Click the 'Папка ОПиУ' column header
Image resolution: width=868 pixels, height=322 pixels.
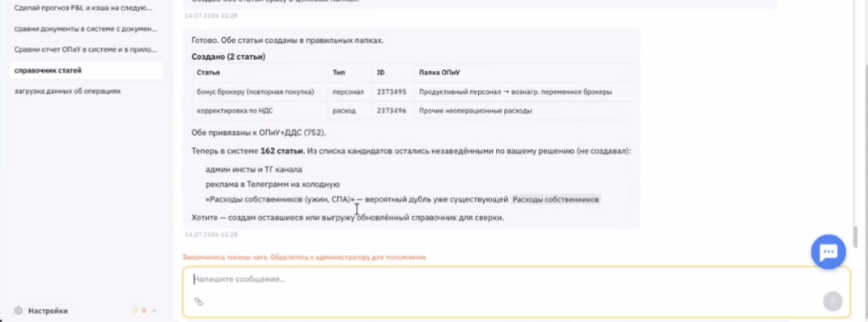point(440,73)
